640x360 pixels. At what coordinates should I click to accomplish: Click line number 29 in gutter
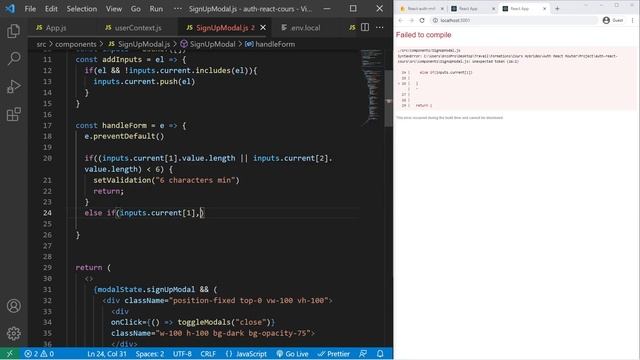[x=47, y=267]
